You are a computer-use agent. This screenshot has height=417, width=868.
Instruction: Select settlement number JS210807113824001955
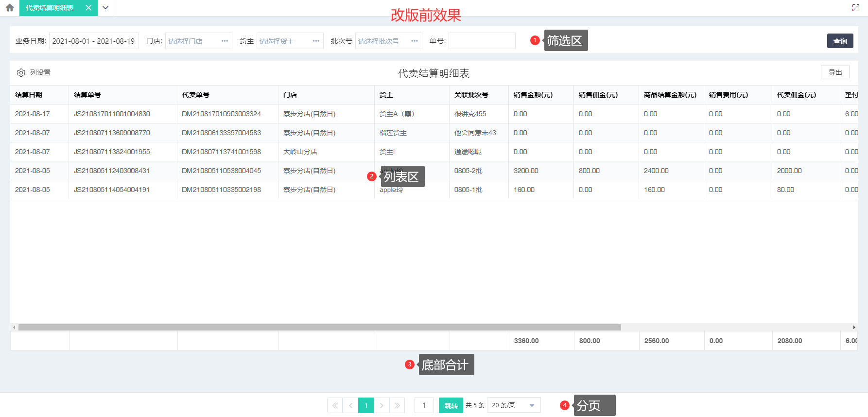pos(112,152)
